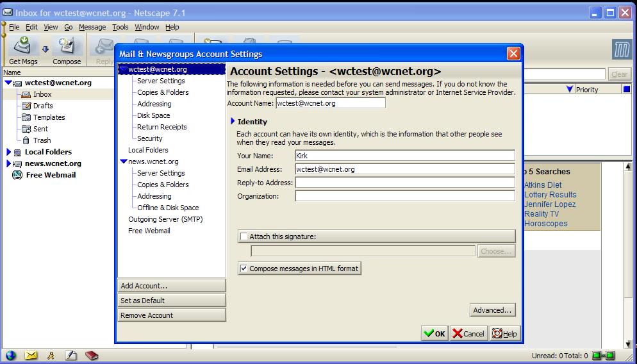
Task: Open the Address Book icon in status bar
Action: pos(92,356)
